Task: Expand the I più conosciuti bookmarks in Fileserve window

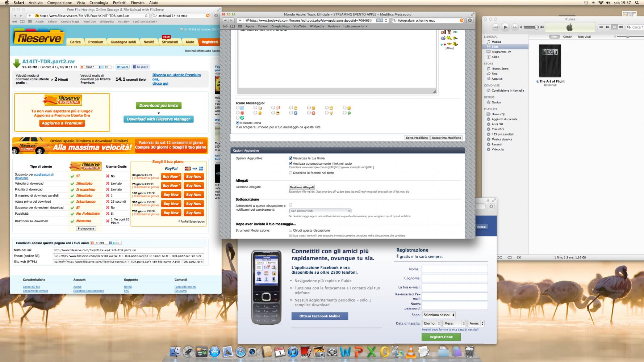Action: [x=145, y=21]
